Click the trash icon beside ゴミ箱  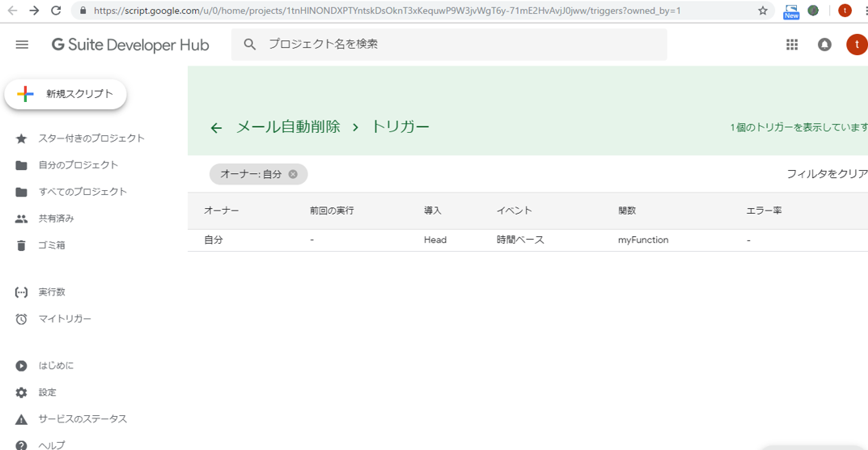21,245
